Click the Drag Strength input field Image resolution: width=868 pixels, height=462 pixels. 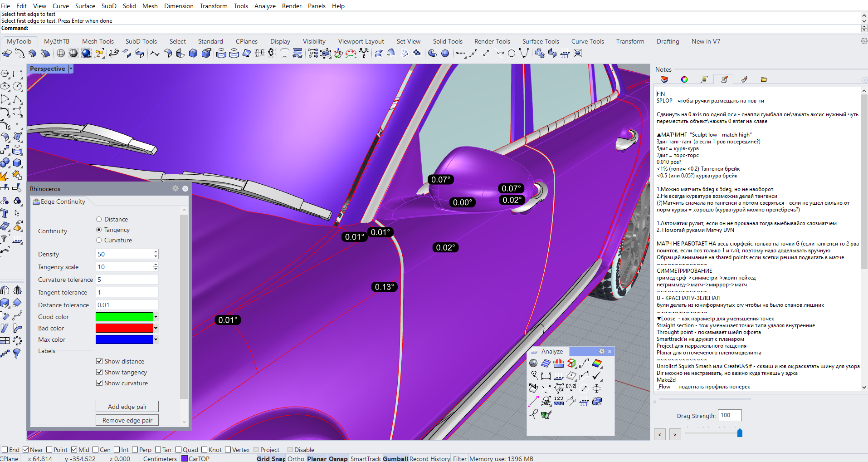click(x=730, y=415)
